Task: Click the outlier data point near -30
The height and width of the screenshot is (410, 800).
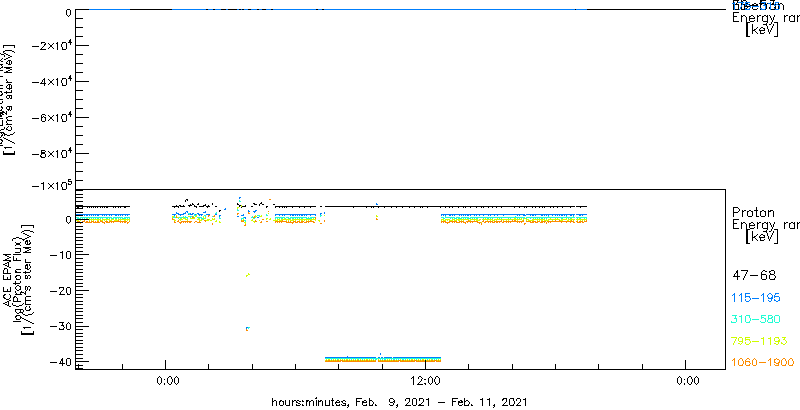Action: 247,328
